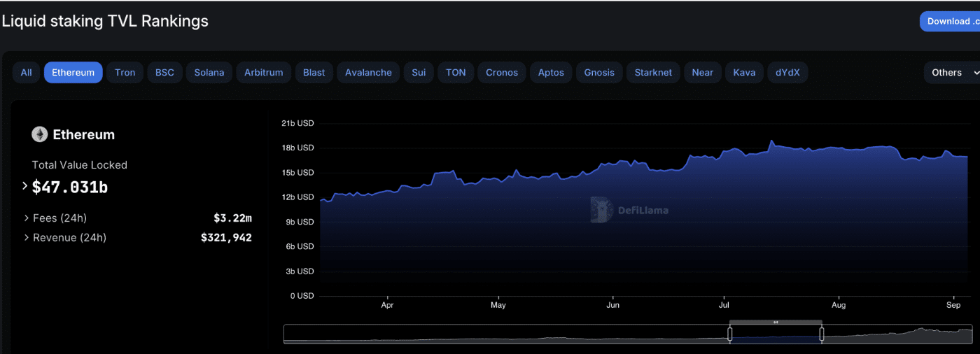Expand the Fees (24h) row
Image resolution: width=980 pixels, height=354 pixels.
click(x=27, y=218)
